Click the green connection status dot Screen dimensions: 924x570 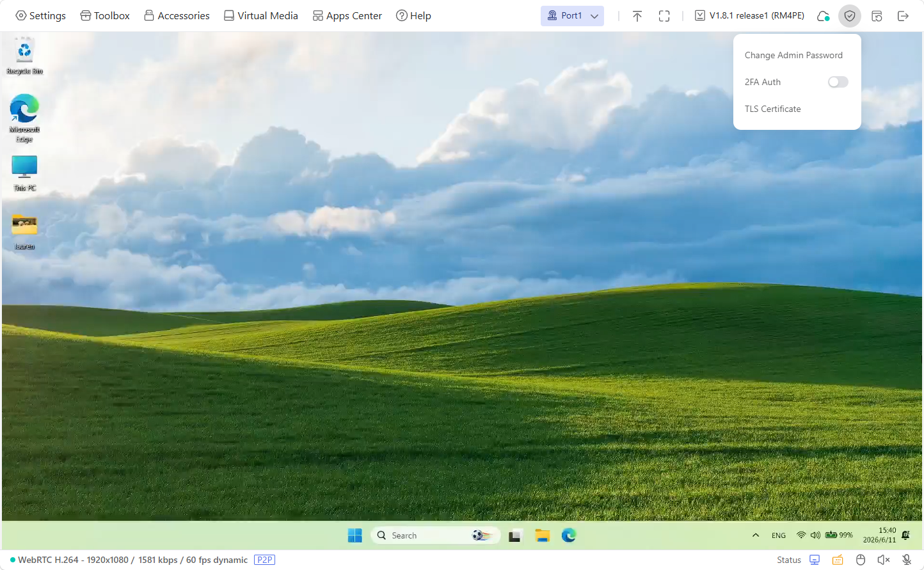[13, 560]
